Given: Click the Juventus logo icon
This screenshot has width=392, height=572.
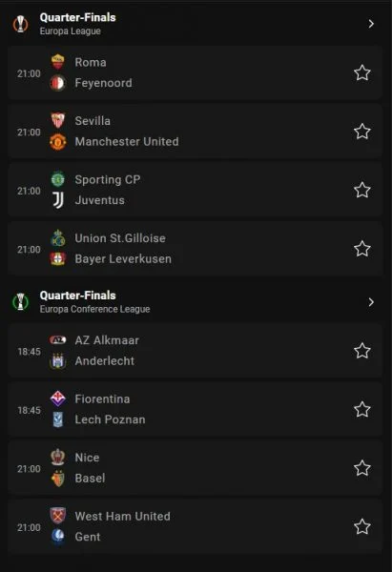Looking at the screenshot, I should coord(57,200).
